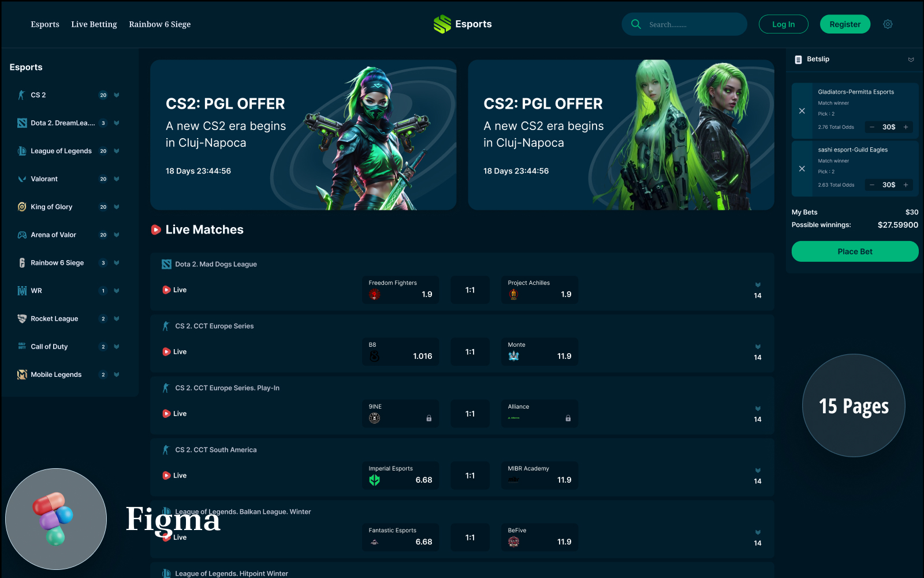Image resolution: width=924 pixels, height=578 pixels.
Task: Expand Freedom Fighters match markets chevron
Action: point(758,285)
